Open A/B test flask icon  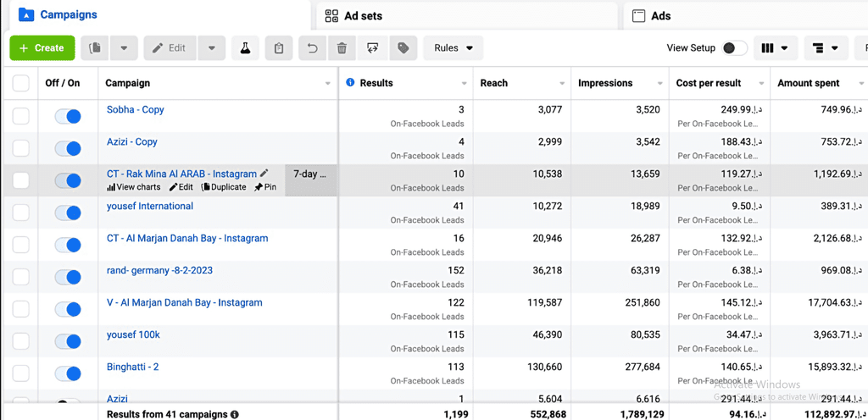245,48
